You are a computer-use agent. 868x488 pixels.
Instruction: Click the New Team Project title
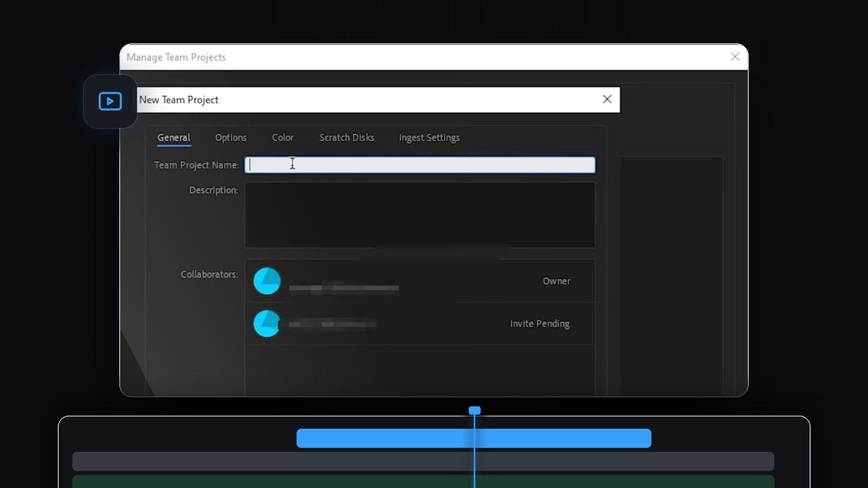pos(179,100)
